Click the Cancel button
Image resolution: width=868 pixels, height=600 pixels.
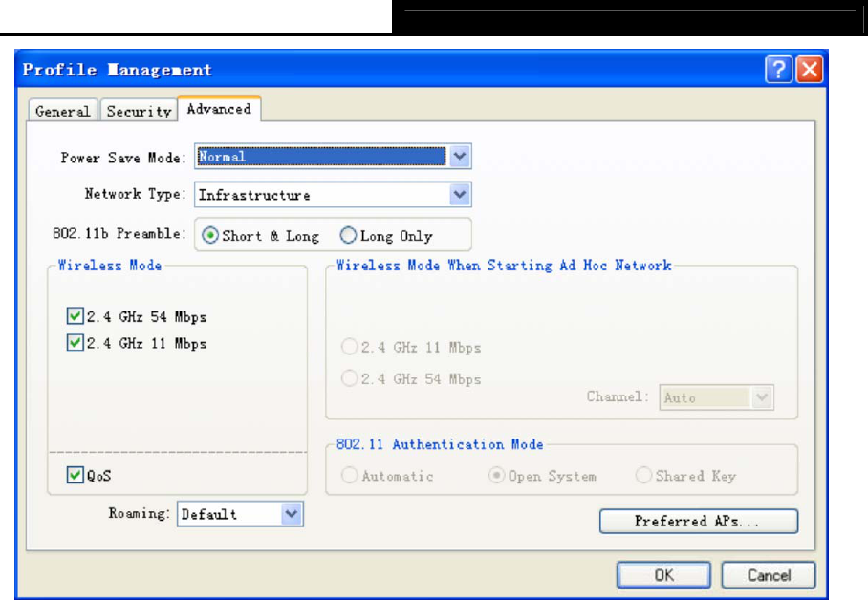(769, 575)
